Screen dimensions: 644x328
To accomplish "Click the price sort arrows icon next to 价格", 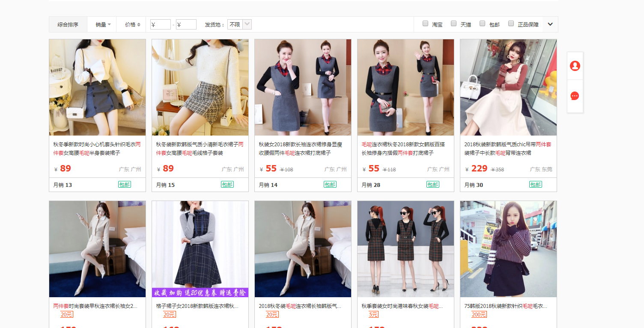I will tap(139, 25).
